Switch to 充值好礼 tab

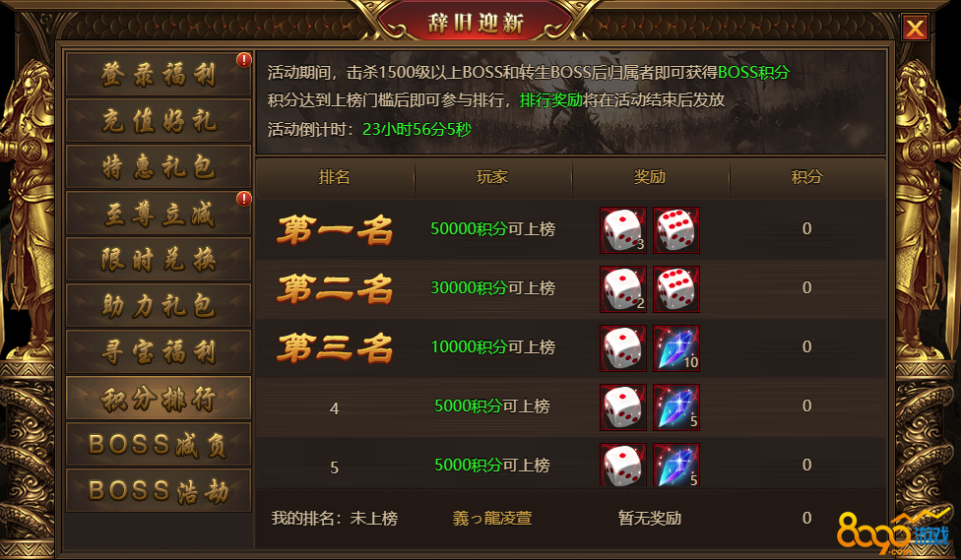[159, 121]
